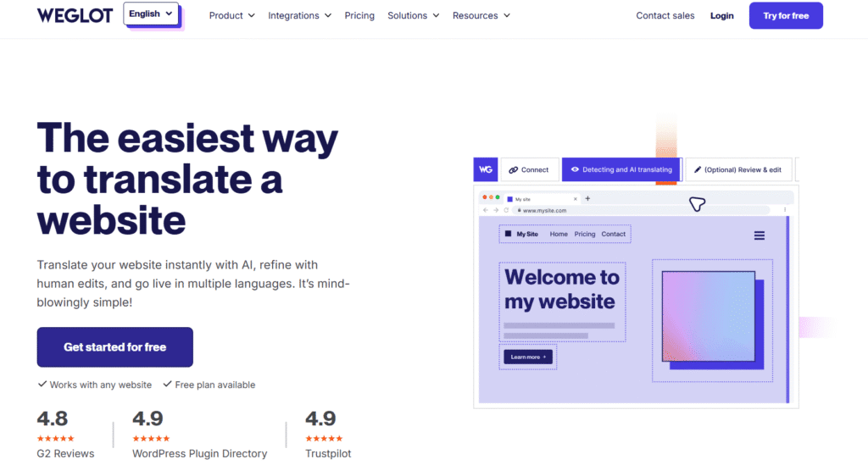This screenshot has width=868, height=465.
Task: Open the Pricing page from navigation
Action: [359, 15]
